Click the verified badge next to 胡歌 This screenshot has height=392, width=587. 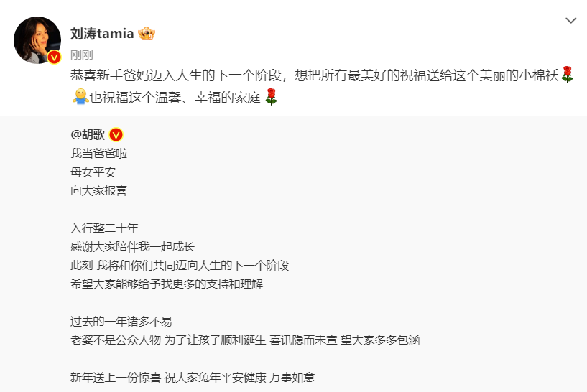pos(116,134)
